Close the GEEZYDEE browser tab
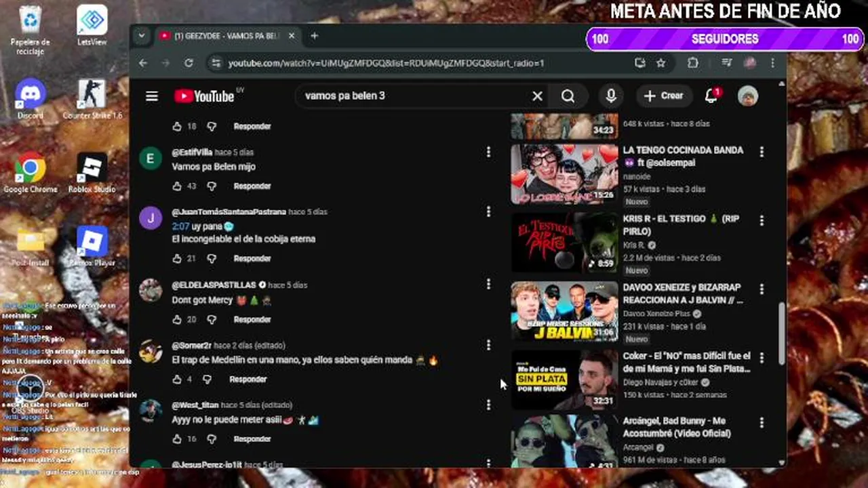The height and width of the screenshot is (488, 868). [x=292, y=36]
